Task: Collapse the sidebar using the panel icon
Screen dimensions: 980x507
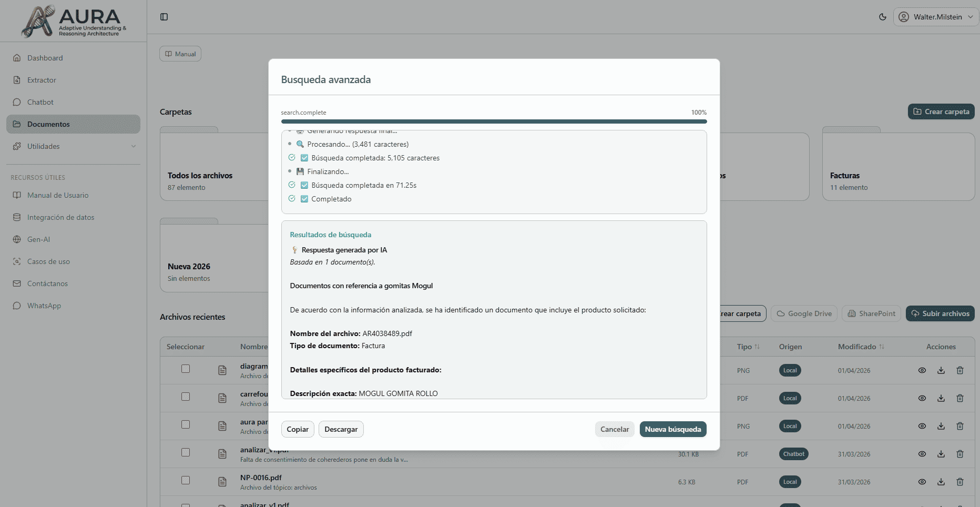Action: (x=164, y=17)
